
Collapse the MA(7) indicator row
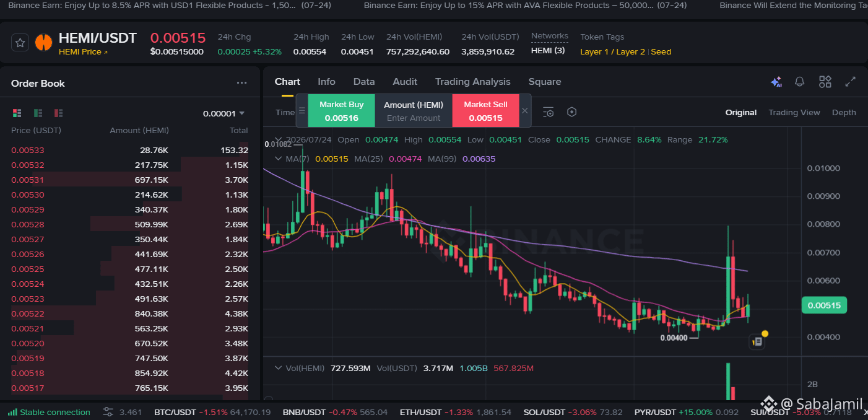pyautogui.click(x=279, y=159)
